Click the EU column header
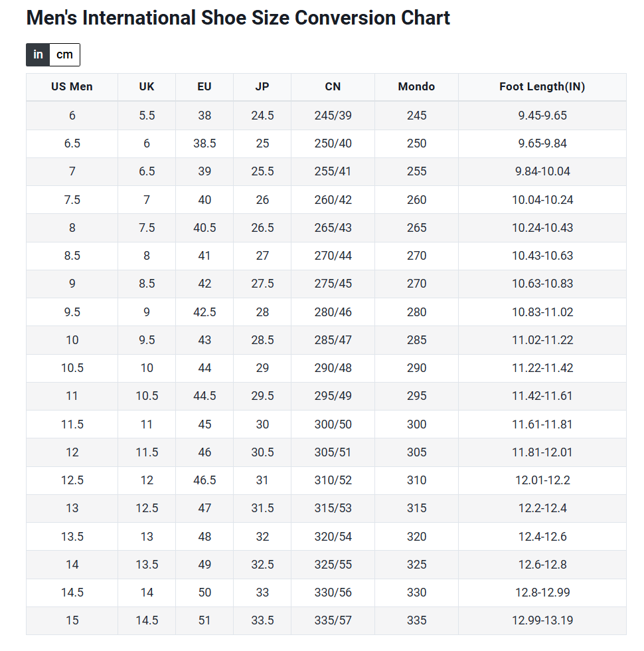 [x=204, y=86]
